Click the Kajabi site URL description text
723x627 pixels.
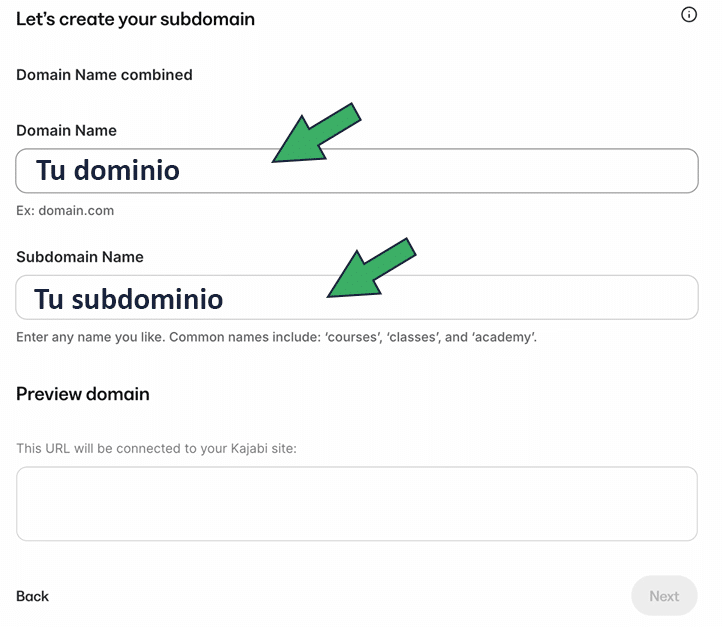[x=156, y=449]
